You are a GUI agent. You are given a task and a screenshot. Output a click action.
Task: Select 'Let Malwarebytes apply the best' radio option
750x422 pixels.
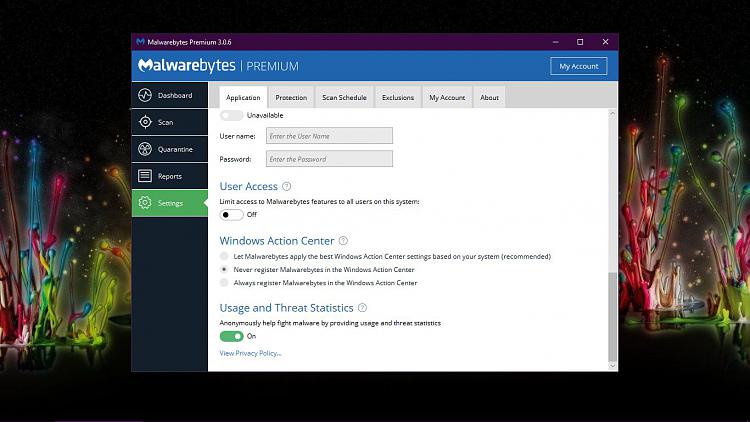224,256
